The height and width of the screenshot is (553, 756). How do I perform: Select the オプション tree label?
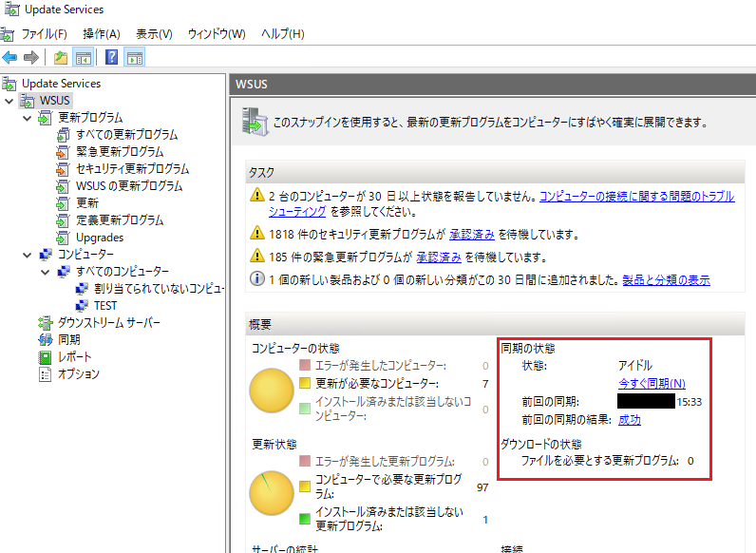[x=79, y=374]
